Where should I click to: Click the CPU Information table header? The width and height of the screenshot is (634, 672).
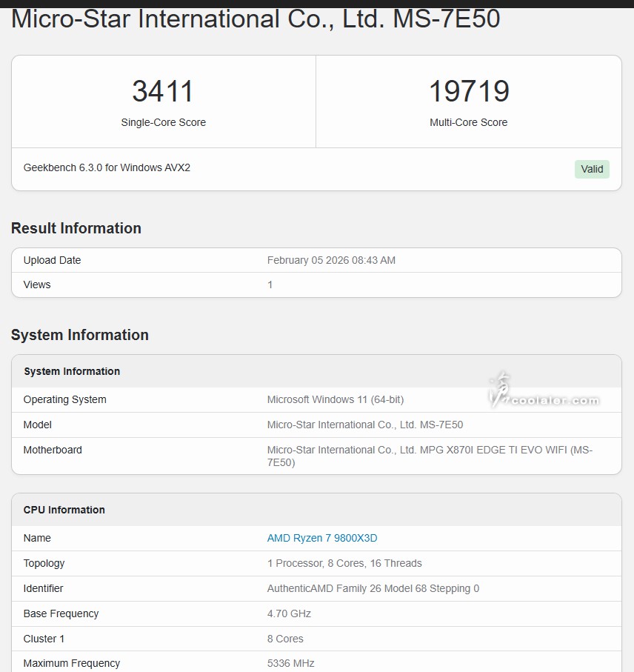(64, 510)
